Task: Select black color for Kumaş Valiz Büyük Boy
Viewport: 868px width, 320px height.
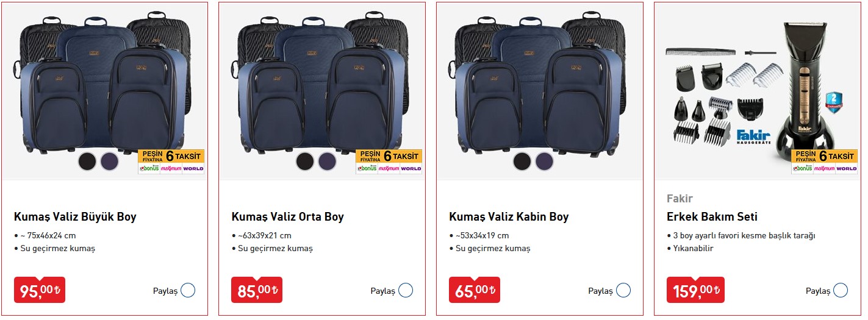Action: point(87,162)
